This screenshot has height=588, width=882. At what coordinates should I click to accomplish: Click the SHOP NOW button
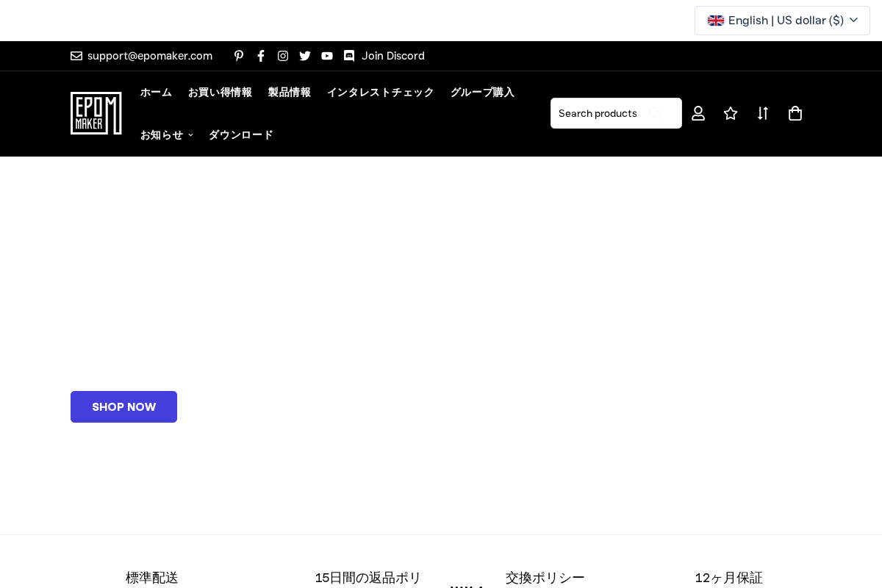tap(123, 406)
